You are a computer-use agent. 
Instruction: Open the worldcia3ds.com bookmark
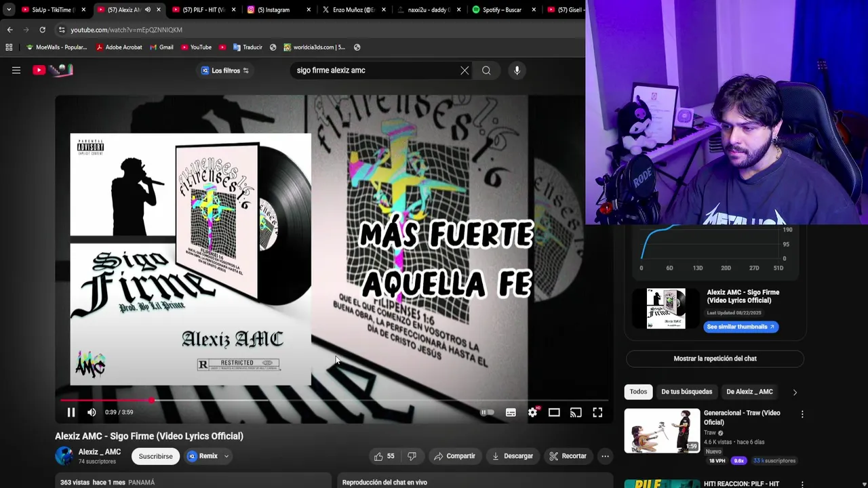(315, 47)
